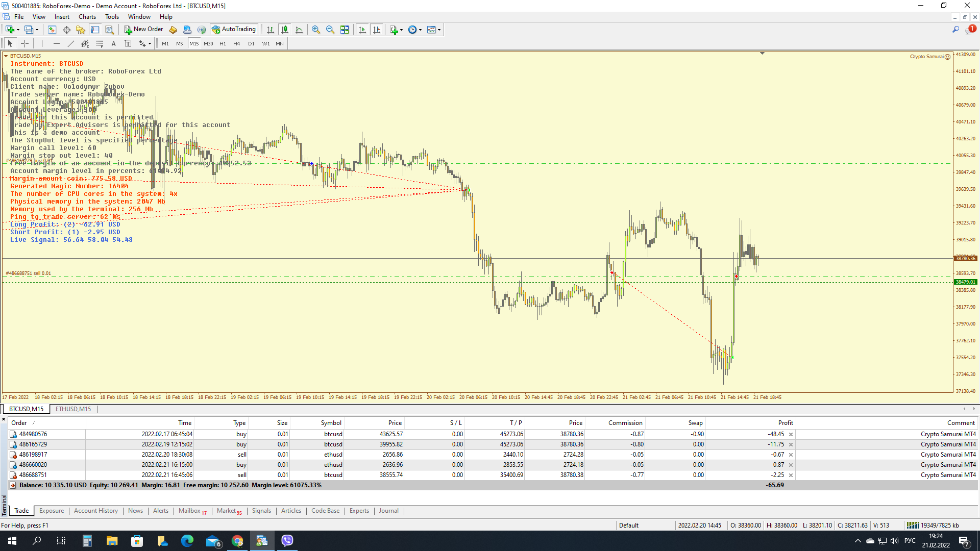This screenshot has width=980, height=551.
Task: Open the Experts terminal tab
Action: pyautogui.click(x=359, y=511)
